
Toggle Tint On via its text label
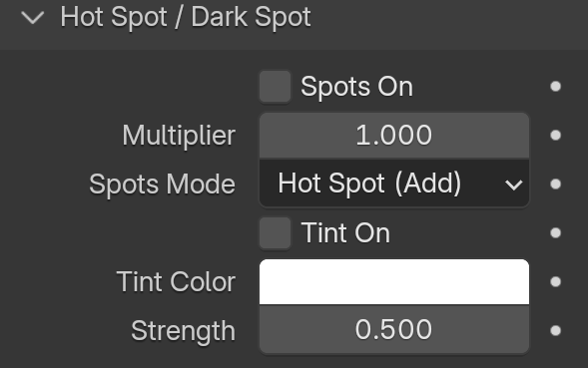(x=345, y=233)
